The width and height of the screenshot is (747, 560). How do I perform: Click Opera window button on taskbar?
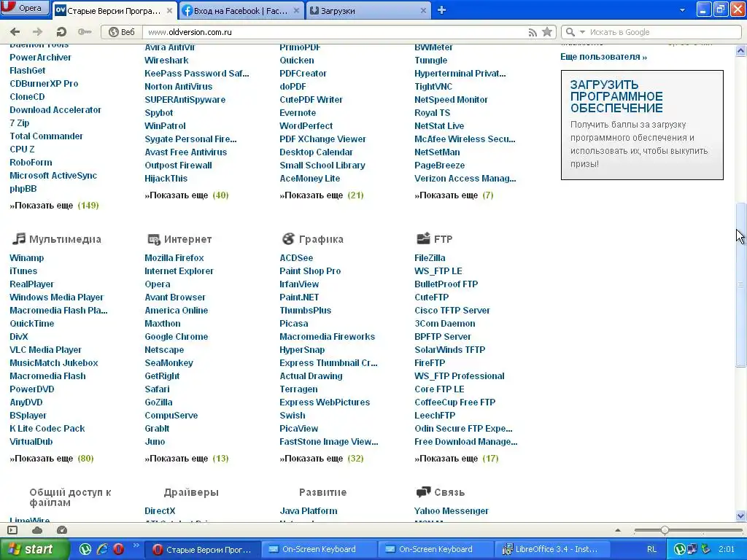[x=203, y=549]
